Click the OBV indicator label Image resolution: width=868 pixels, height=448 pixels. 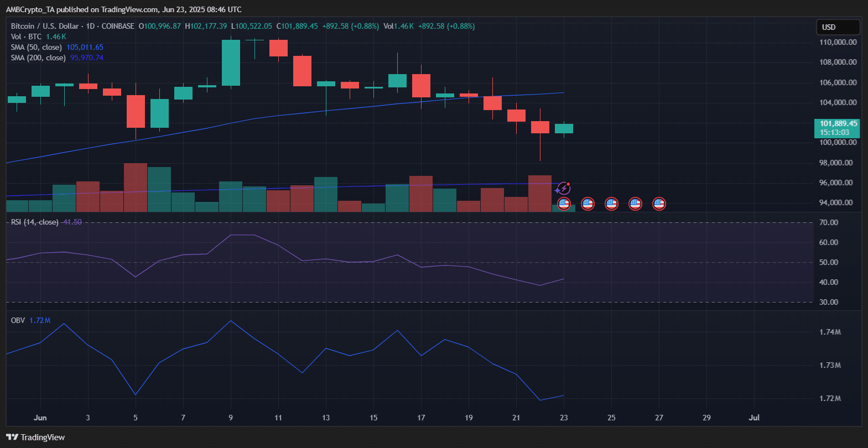coord(18,321)
